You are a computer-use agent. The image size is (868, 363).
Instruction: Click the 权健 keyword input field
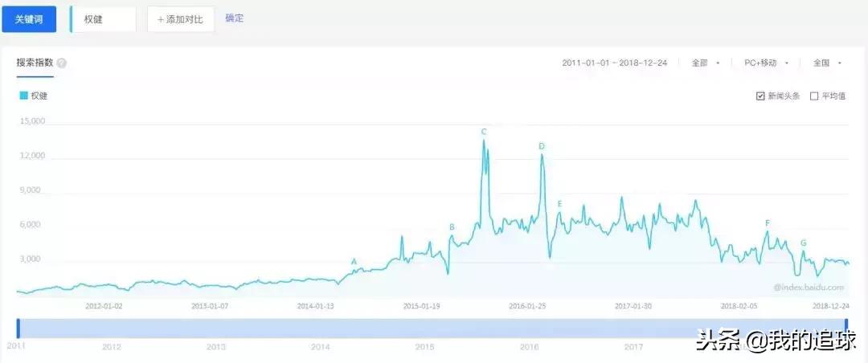pos(104,19)
